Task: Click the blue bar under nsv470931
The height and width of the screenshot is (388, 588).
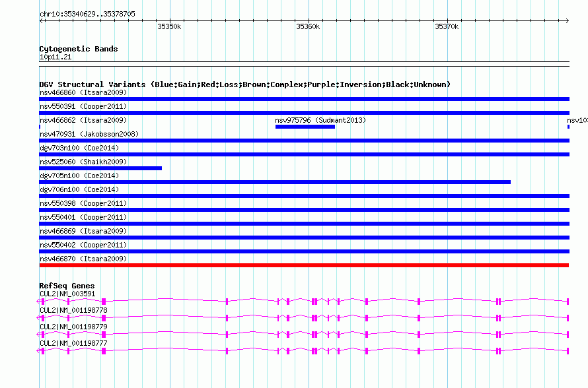Action: 304,141
